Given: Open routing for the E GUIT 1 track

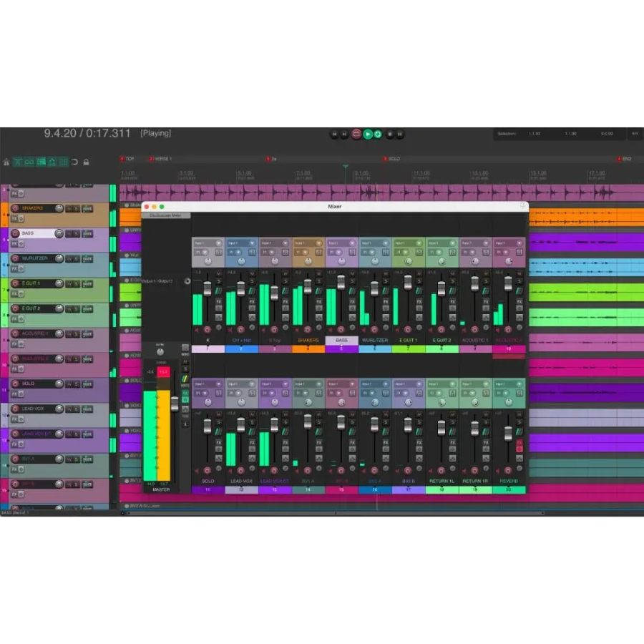Looking at the screenshot, I should (87, 284).
